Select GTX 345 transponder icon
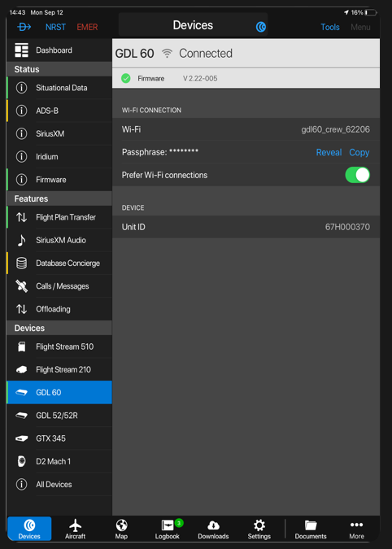The height and width of the screenshot is (549, 392). 22,438
